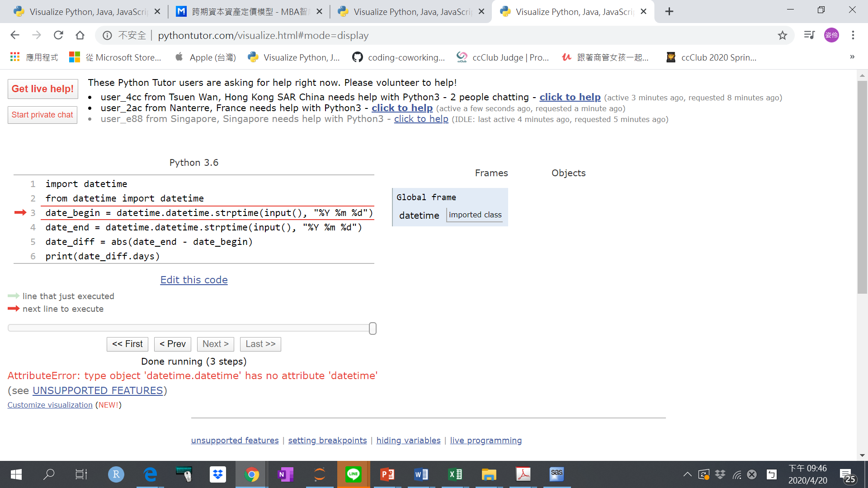The height and width of the screenshot is (488, 868).
Task: Launch SAS from the taskbar
Action: pyautogui.click(x=557, y=474)
